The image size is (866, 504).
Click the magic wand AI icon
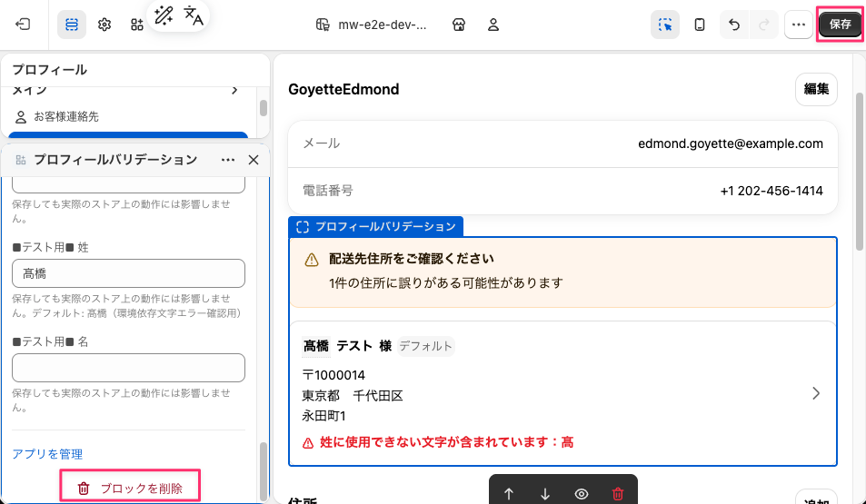click(x=164, y=15)
